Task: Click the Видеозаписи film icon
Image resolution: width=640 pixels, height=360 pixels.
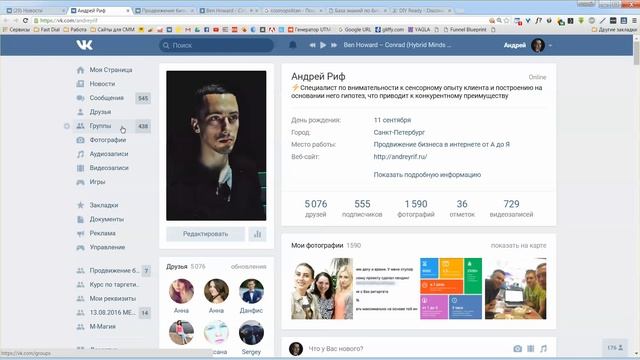Action: point(80,168)
